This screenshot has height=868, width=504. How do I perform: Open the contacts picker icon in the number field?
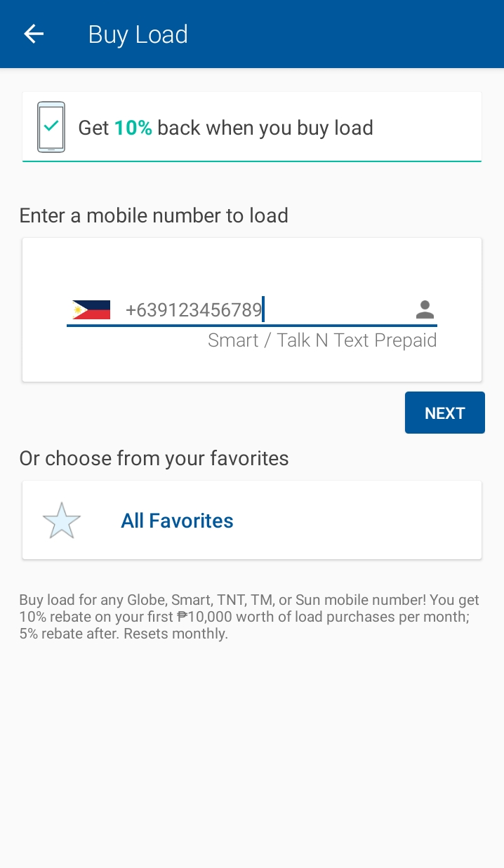[425, 309]
